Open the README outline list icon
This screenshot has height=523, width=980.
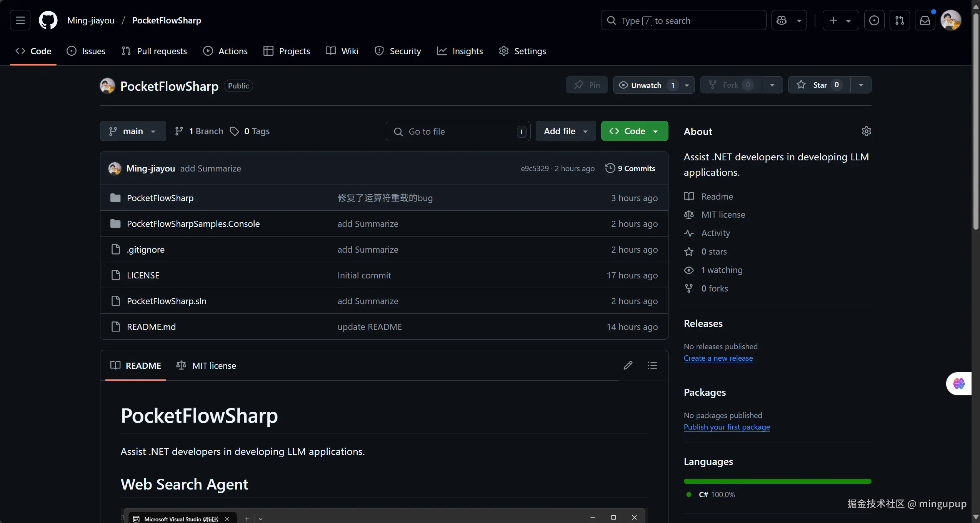(x=652, y=365)
